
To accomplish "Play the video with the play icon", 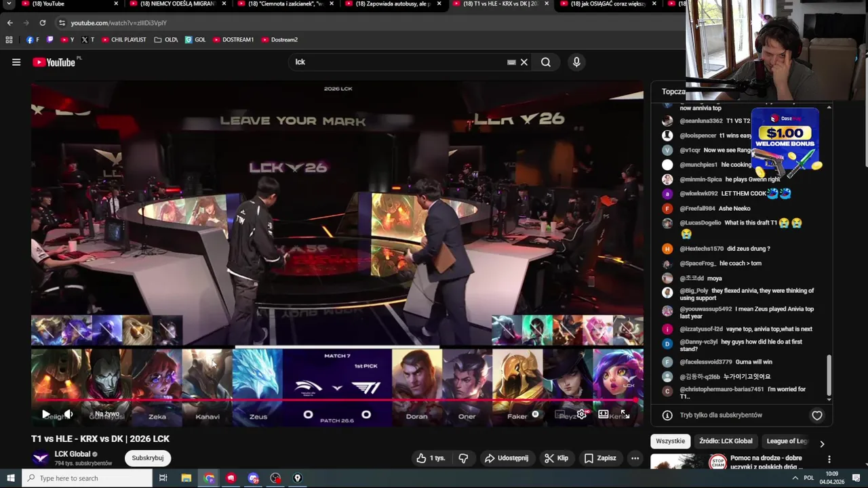I will (x=46, y=414).
